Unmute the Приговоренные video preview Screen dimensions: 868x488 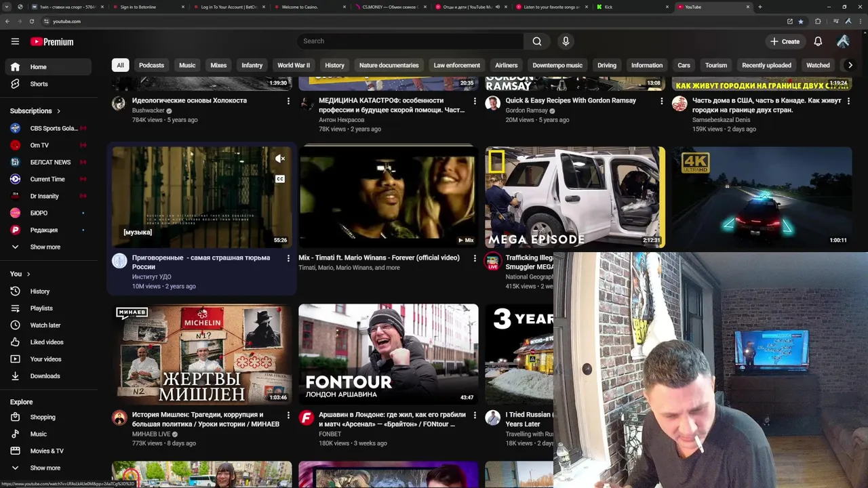coord(280,159)
